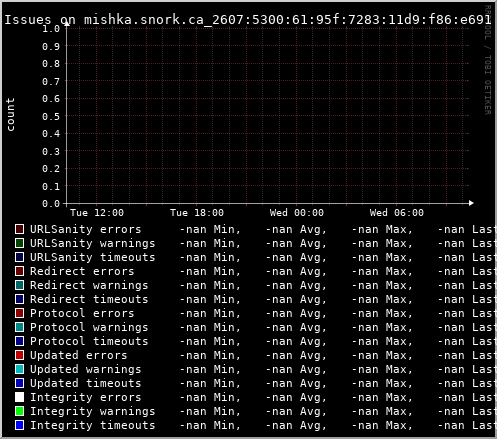Click the graph title Issues on mishka.snork.ca
Viewport: 497px width, 439px height.
click(247, 20)
